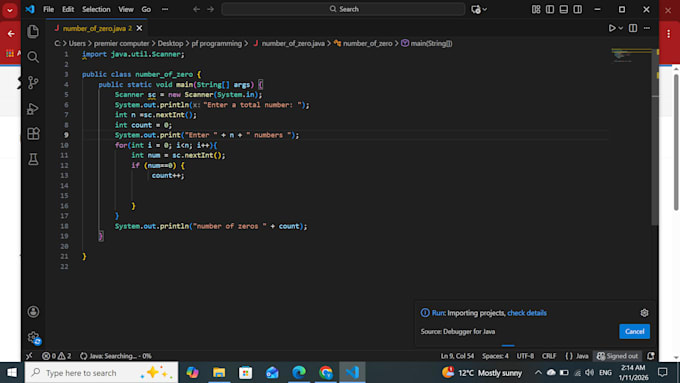Image resolution: width=680 pixels, height=383 pixels.
Task: Open the Copilot chat icon in title bar
Action: click(476, 9)
